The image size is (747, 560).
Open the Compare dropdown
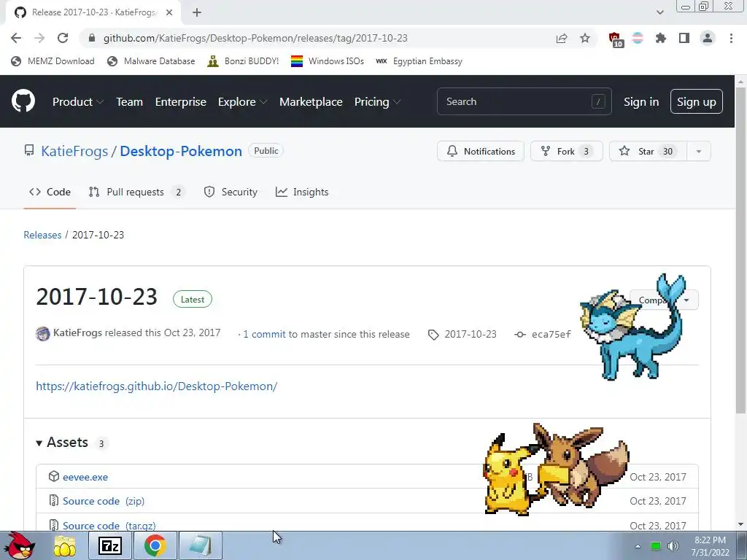[x=664, y=300]
